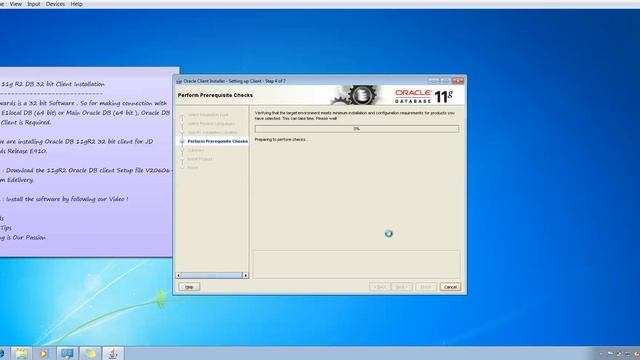This screenshot has height=360, width=640.
Task: Open the Devices menu of the VM window
Action: (x=55, y=4)
